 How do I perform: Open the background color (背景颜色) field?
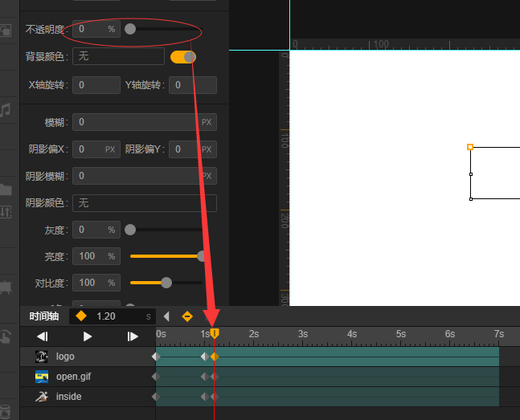118,56
